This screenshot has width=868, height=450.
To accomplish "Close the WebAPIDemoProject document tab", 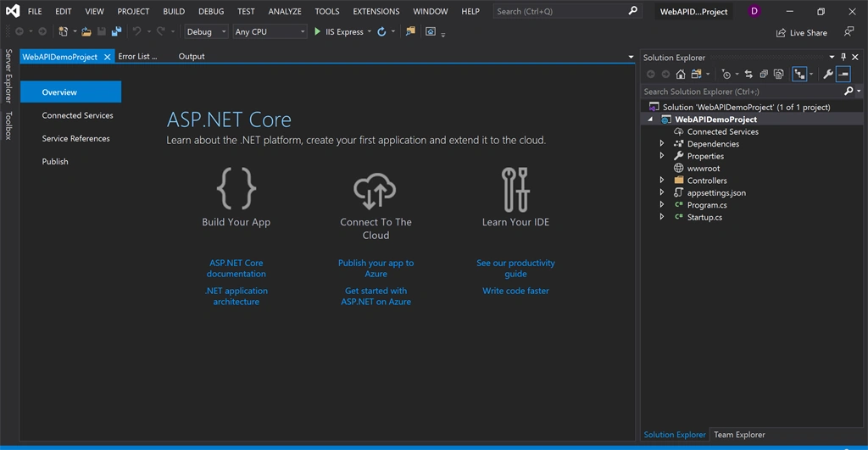I will pyautogui.click(x=108, y=57).
